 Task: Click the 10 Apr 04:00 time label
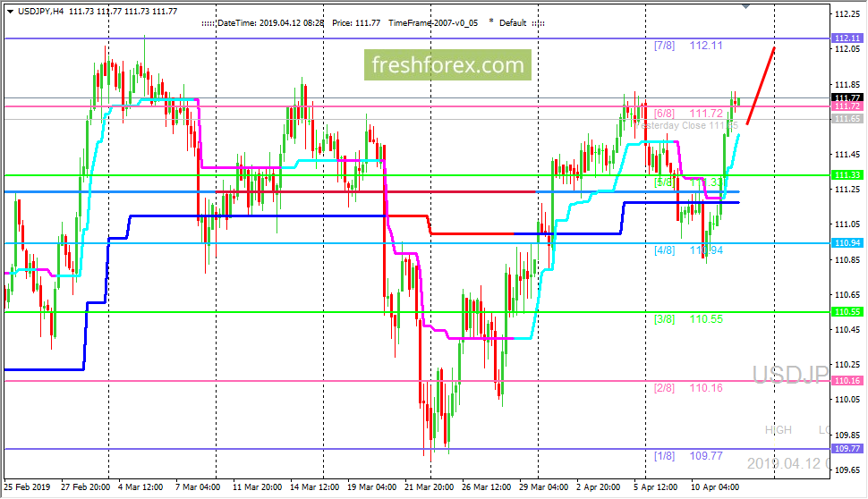click(x=715, y=487)
